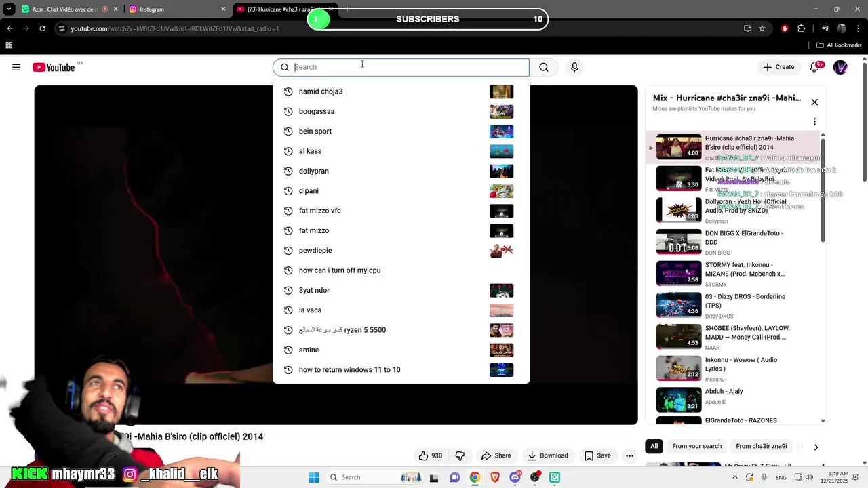868x488 pixels.
Task: Choose search history '3yat ndor'
Action: pyautogui.click(x=401, y=290)
